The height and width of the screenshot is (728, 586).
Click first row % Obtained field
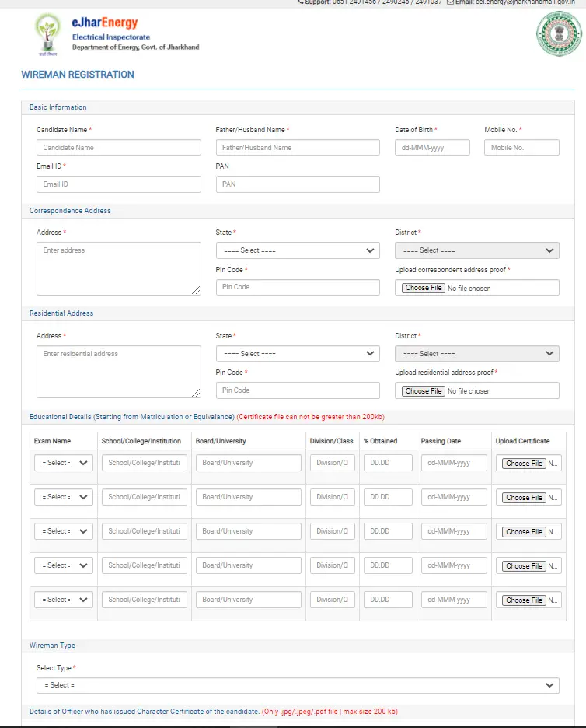click(388, 463)
